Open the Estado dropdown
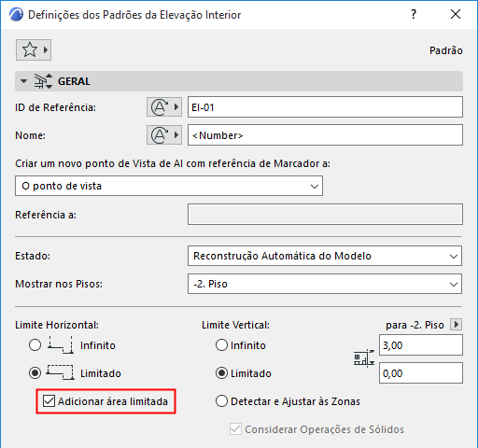This screenshot has width=478, height=448. point(325,256)
